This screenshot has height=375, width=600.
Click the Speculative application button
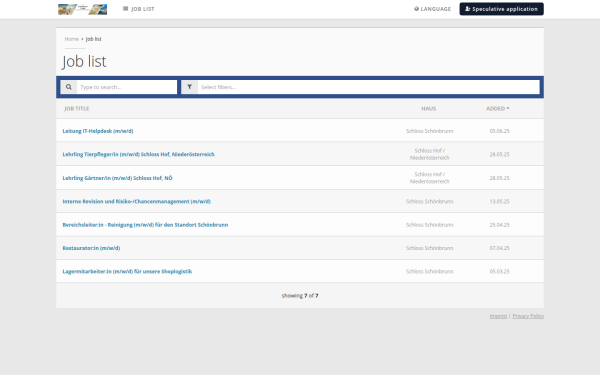tap(501, 9)
